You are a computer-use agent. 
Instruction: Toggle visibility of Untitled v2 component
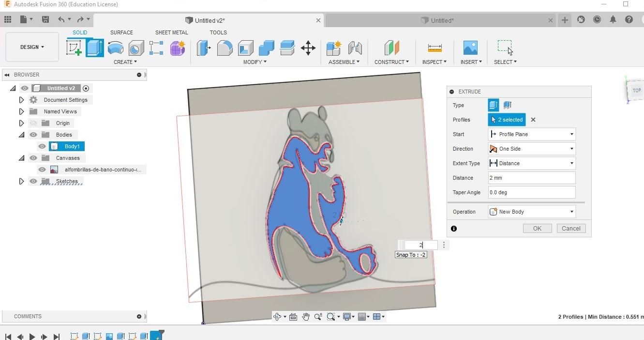(24, 88)
